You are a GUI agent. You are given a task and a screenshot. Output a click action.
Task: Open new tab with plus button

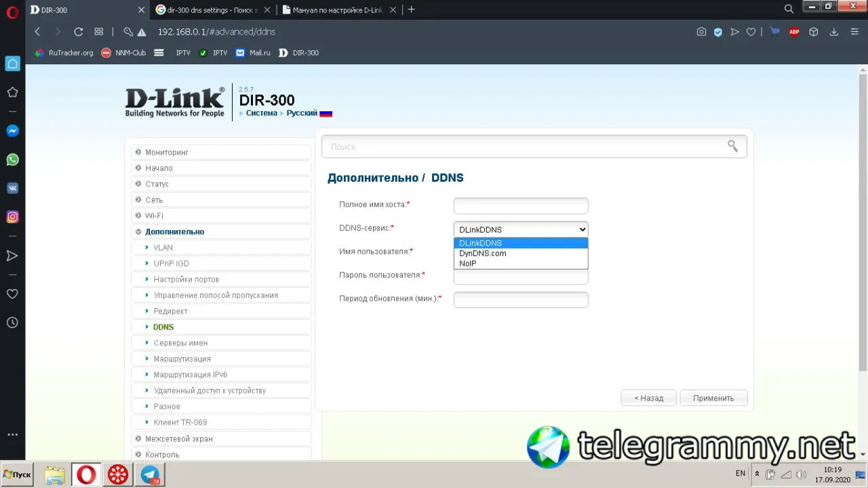tap(411, 10)
